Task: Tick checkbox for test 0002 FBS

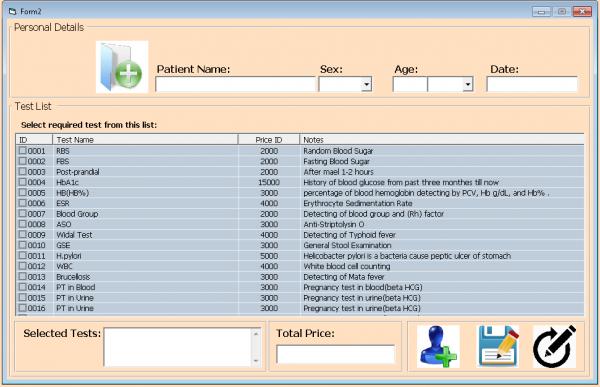Action: pyautogui.click(x=23, y=161)
